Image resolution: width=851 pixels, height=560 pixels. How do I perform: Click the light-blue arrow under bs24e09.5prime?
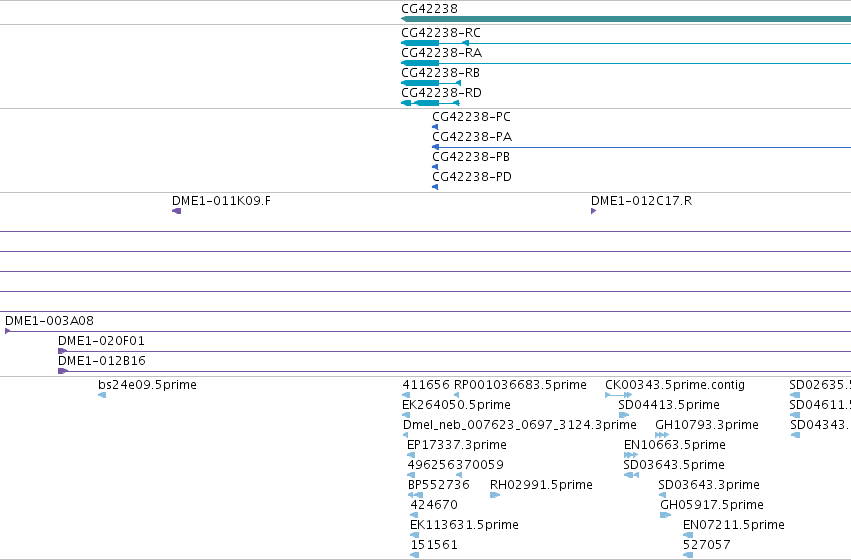[x=102, y=395]
